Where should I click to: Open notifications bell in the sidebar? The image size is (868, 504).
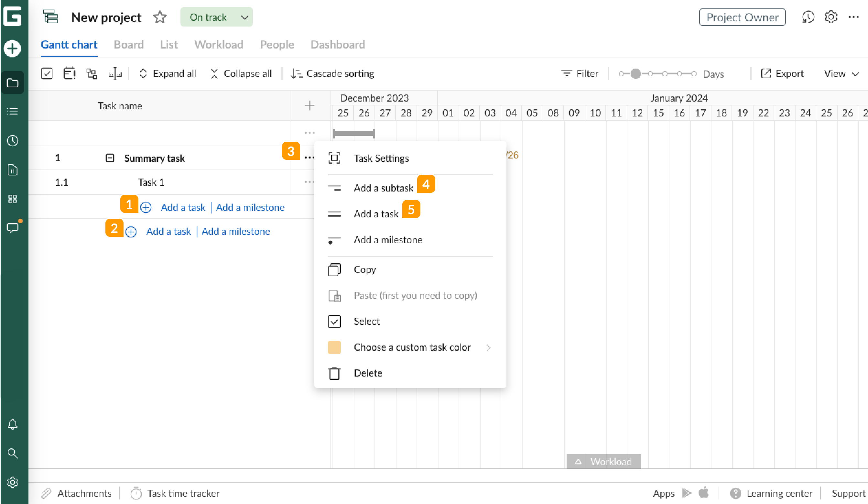point(13,424)
